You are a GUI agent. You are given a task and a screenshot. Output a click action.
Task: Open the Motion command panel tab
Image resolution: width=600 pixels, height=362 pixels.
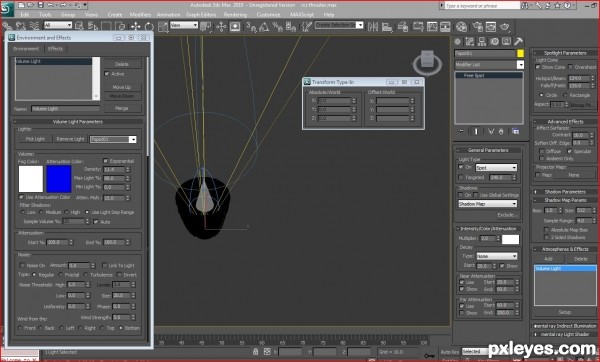coord(494,41)
